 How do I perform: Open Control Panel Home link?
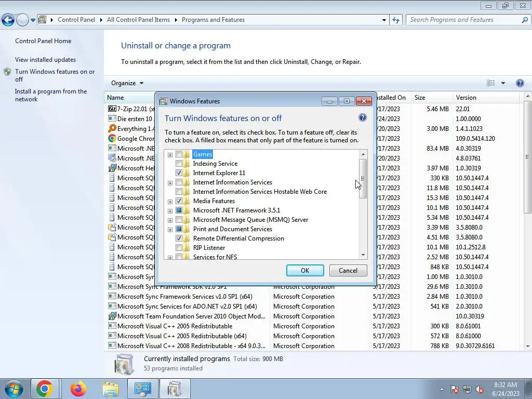click(x=43, y=41)
